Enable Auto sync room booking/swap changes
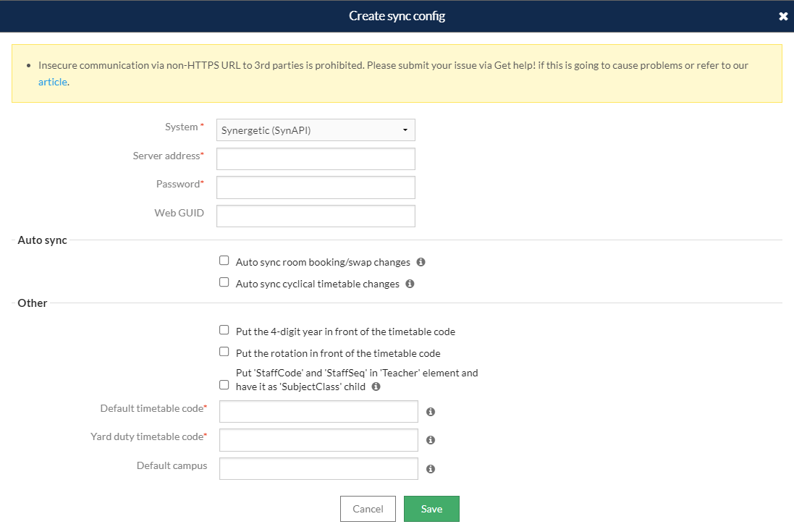 (x=224, y=261)
